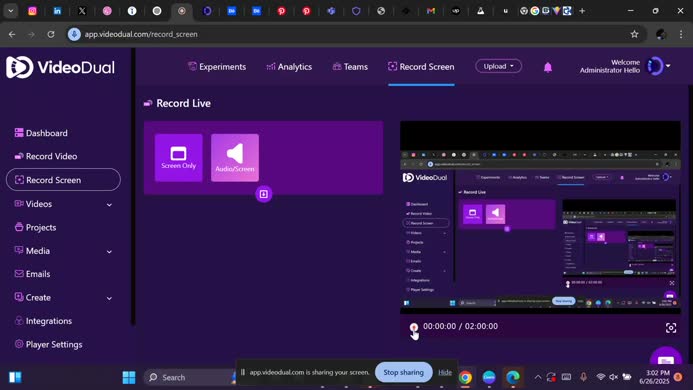Viewport: 693px width, 390px height.
Task: Switch to the Analytics tab
Action: pos(289,67)
